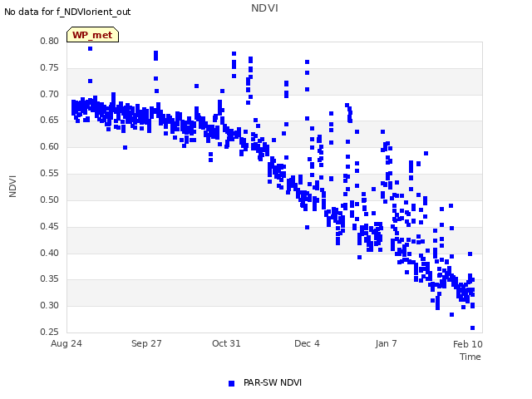Click the 0.75 y-axis tick label

50,67
